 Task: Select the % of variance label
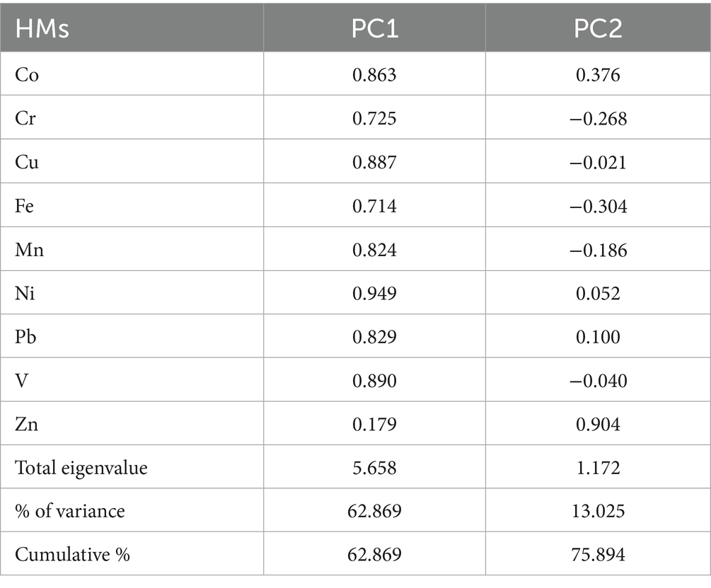pyautogui.click(x=69, y=511)
